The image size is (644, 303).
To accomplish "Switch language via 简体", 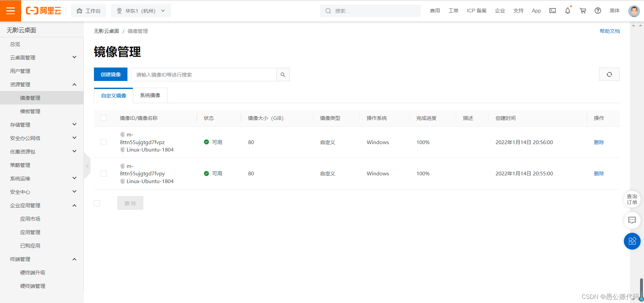I will [x=614, y=11].
